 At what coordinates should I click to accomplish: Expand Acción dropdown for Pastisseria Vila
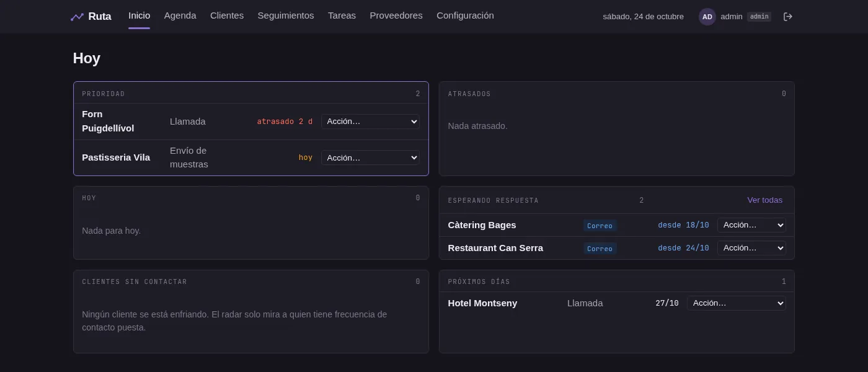[x=370, y=157]
